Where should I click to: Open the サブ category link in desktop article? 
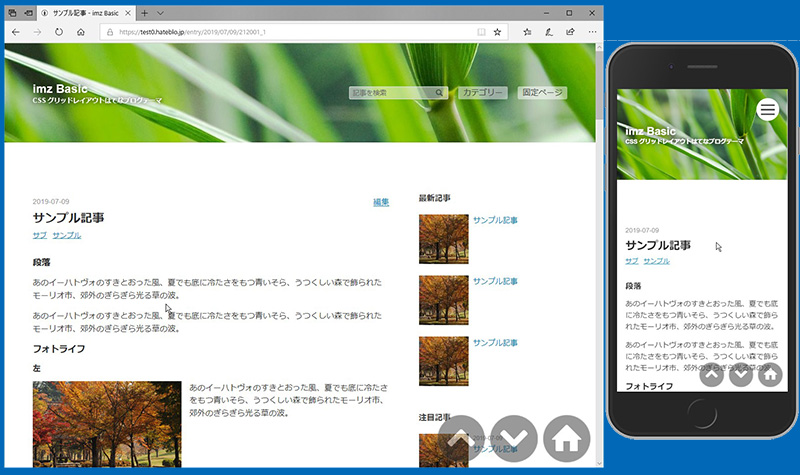[x=40, y=235]
